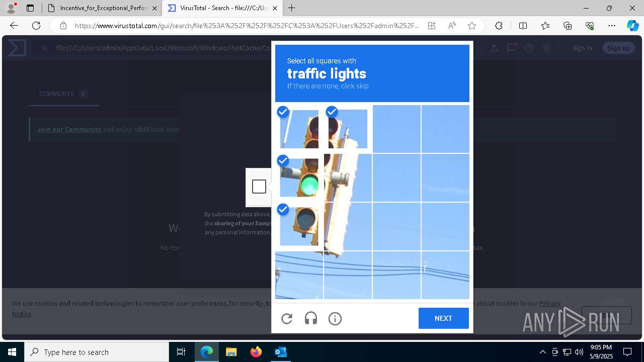644x362 pixels.
Task: Open browser profile icon
Action: coord(11,8)
